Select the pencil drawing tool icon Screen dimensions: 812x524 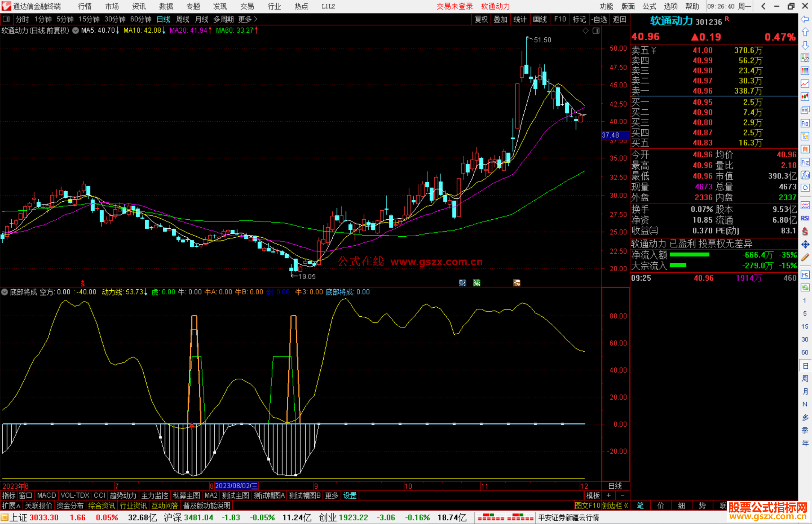(x=805, y=257)
